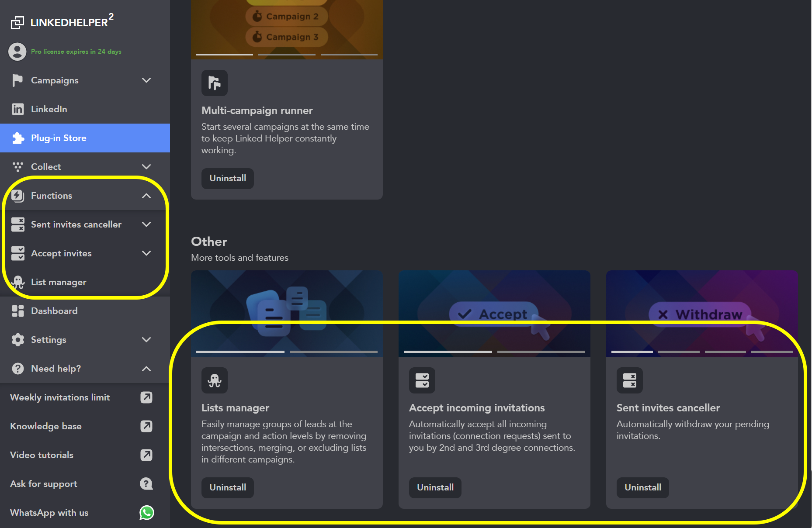
Task: Click the Plug-in Store puzzle icon
Action: tap(17, 138)
